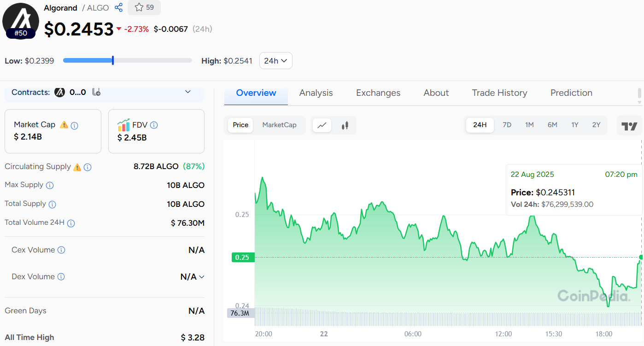The image size is (644, 346).
Task: Click the Market Cap info icon
Action: coord(75,125)
